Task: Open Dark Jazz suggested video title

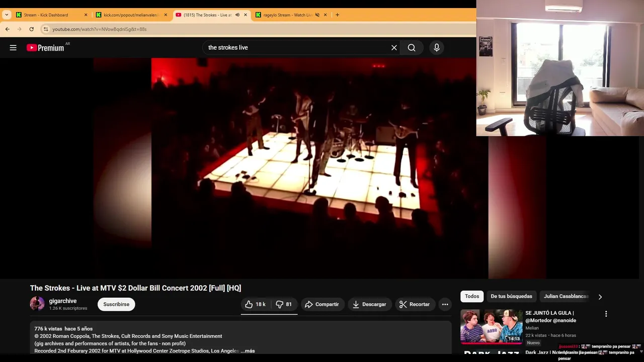Action: [x=541, y=352]
